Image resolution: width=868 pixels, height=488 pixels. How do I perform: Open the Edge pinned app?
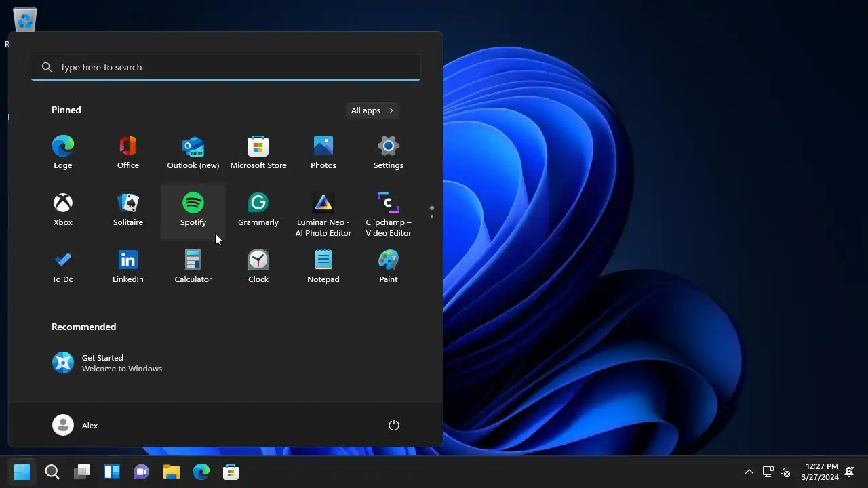63,152
